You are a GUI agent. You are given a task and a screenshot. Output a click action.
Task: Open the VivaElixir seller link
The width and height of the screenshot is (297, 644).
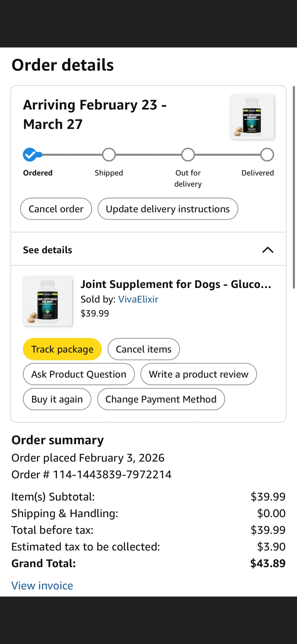point(138,299)
